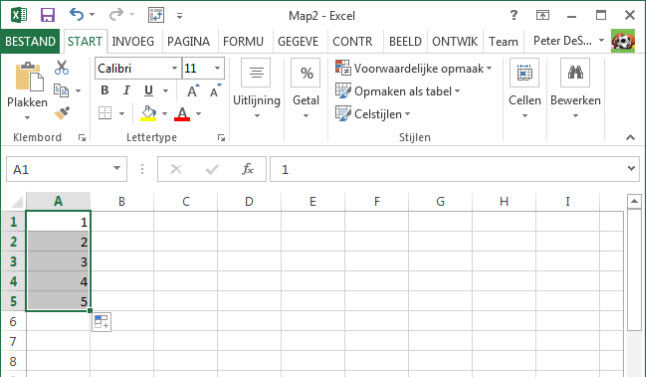
Task: Click the Undo arrow icon
Action: pos(77,14)
